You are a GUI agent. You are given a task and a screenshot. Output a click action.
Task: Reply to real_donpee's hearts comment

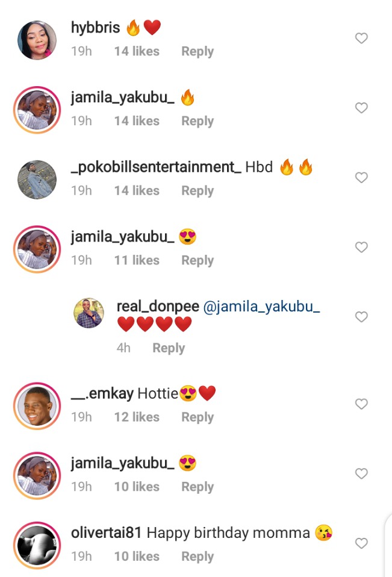pos(169,348)
